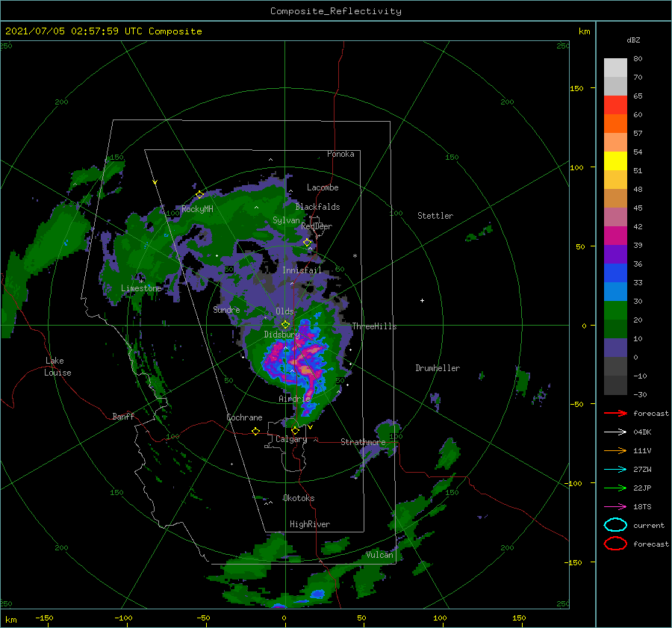This screenshot has height=628, width=672.
Task: Click the Limestone label
Action: (141, 288)
